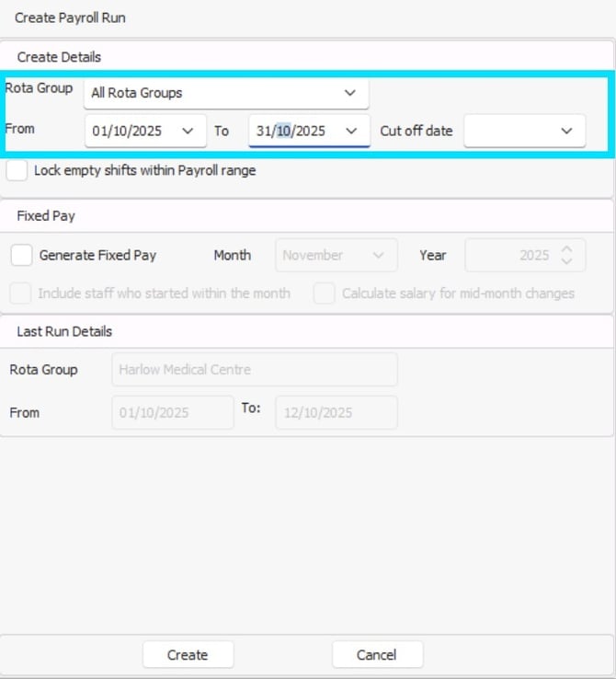616x679 pixels.
Task: Select the Last Run To date 12/10/2025
Action: click(337, 412)
